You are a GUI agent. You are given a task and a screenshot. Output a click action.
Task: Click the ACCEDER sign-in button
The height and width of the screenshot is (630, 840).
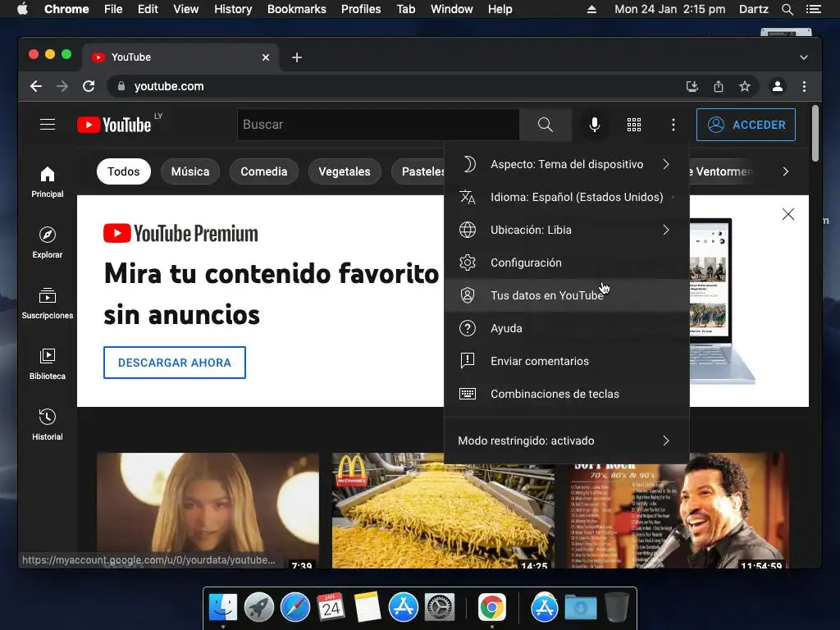click(x=746, y=125)
